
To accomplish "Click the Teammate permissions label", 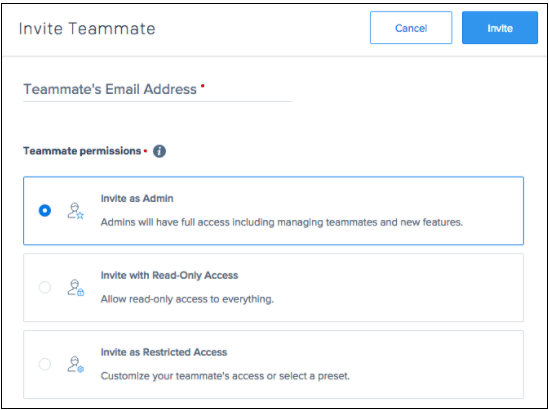I will [x=82, y=151].
